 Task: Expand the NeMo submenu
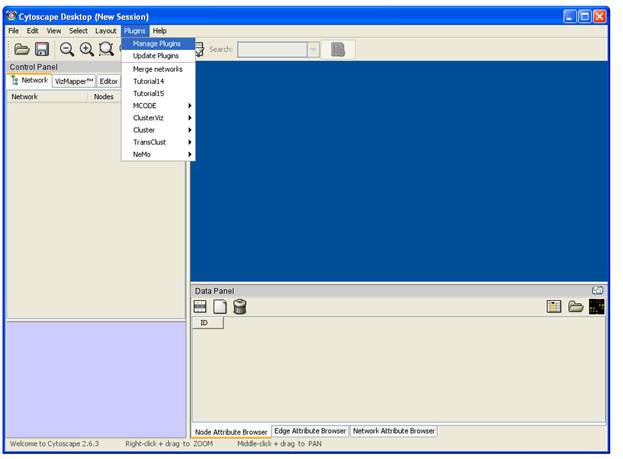158,154
